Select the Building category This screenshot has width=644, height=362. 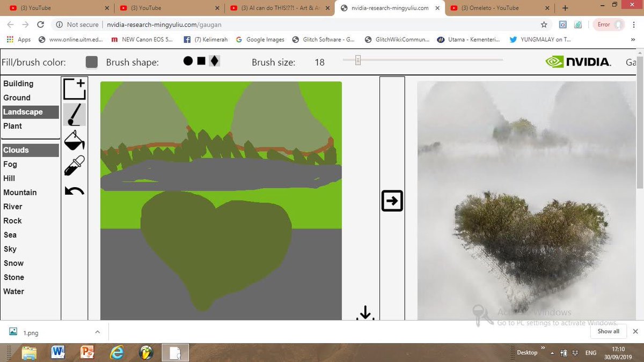point(18,84)
